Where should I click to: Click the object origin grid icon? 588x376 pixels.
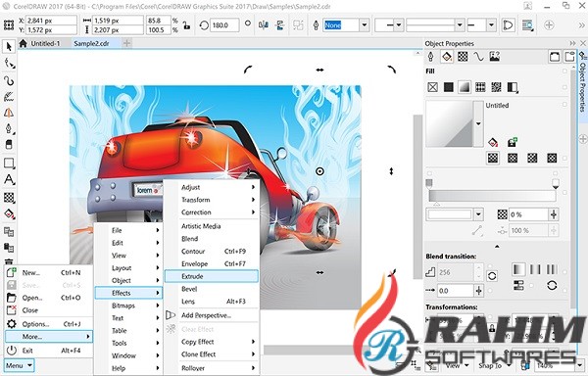[8, 25]
